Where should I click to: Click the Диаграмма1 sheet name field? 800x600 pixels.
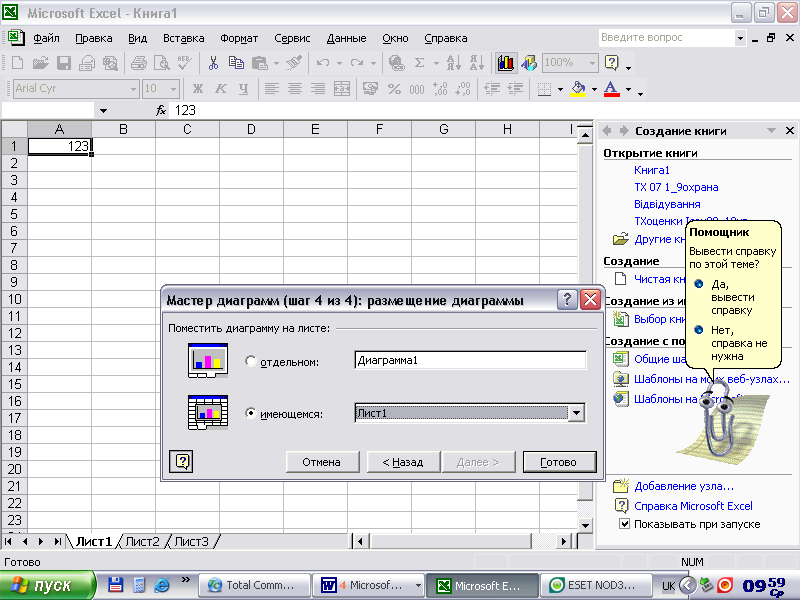pos(470,360)
